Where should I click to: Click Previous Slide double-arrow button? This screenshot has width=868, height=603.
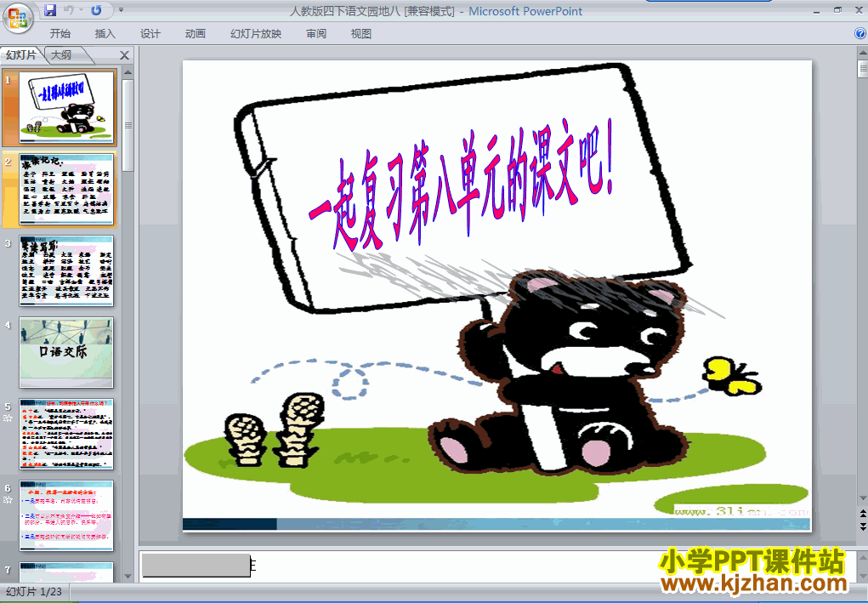pos(862,513)
